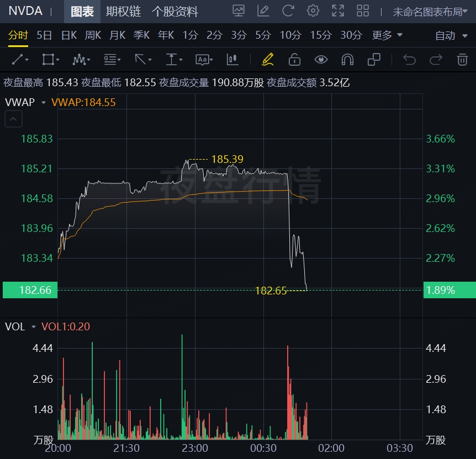This screenshot has width=476, height=459.
Task: Click the 夜盘最高 185.43 statistic
Action: tap(41, 82)
